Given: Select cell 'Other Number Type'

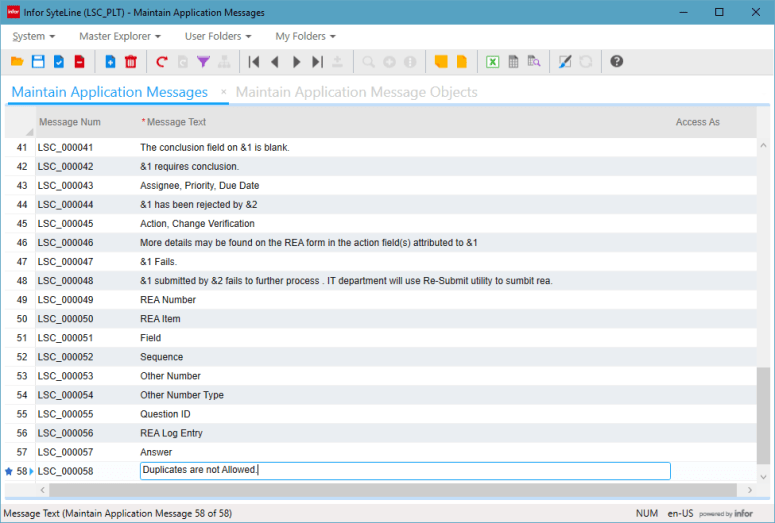Looking at the screenshot, I should pos(405,395).
